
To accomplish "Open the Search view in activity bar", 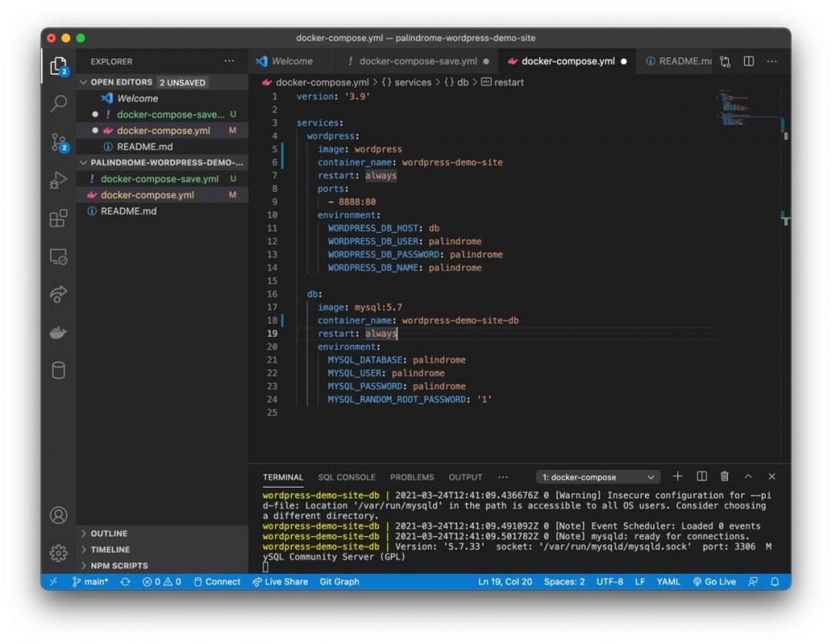I will point(59,104).
